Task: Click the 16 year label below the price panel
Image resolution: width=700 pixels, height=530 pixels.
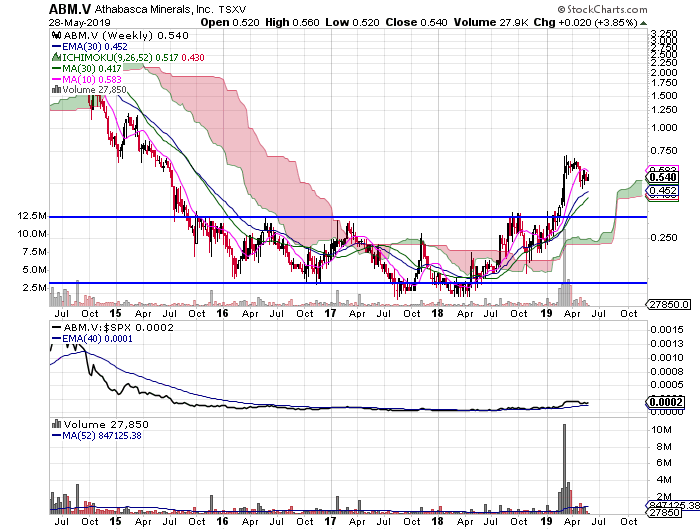Action: (x=222, y=313)
